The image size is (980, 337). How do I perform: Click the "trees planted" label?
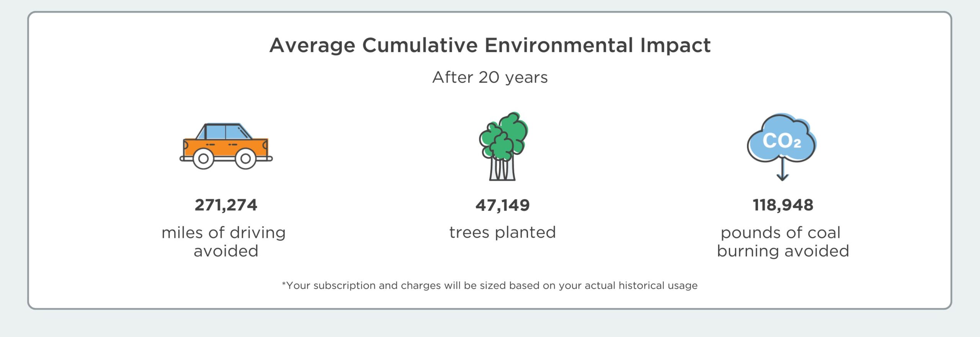(x=502, y=232)
